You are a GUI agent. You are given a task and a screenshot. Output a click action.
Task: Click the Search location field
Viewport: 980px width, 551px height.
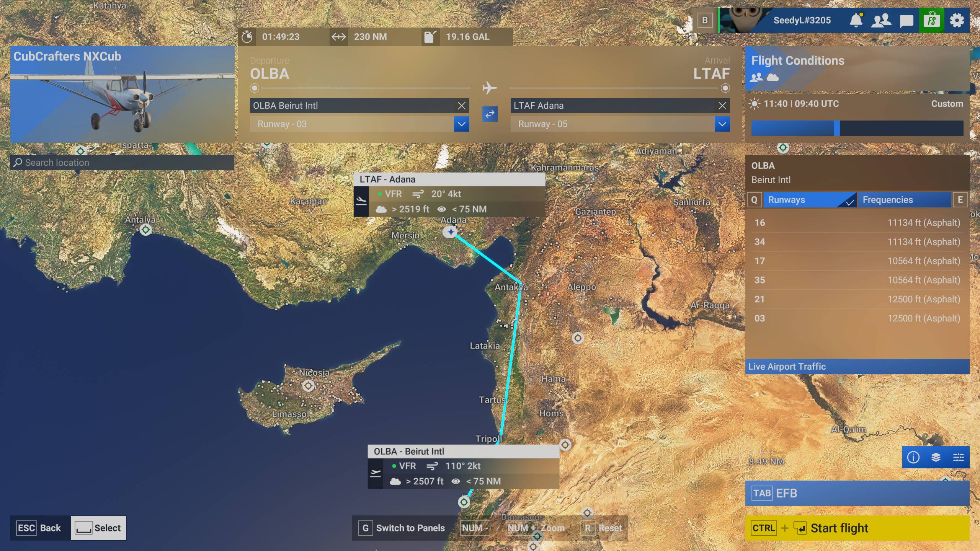click(122, 163)
